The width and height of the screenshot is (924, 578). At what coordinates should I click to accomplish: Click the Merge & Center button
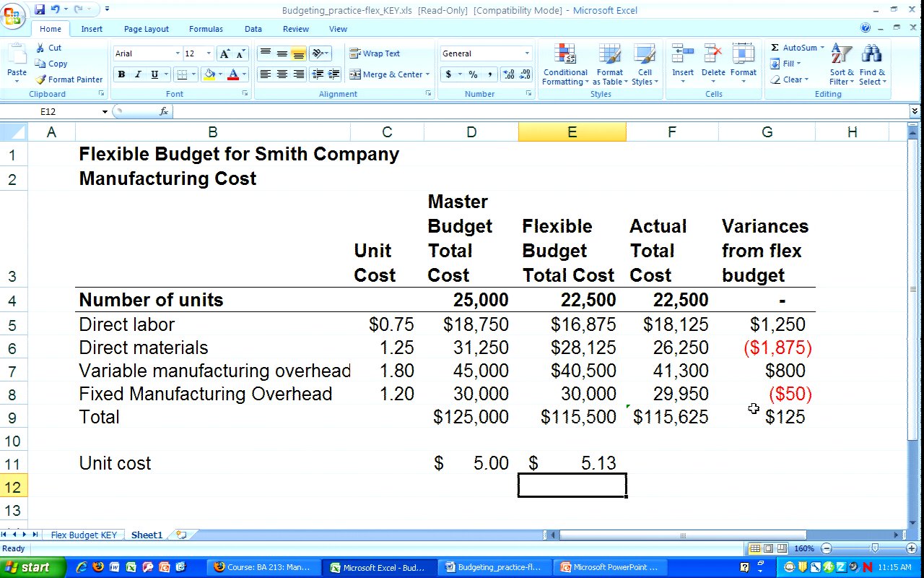coord(385,74)
